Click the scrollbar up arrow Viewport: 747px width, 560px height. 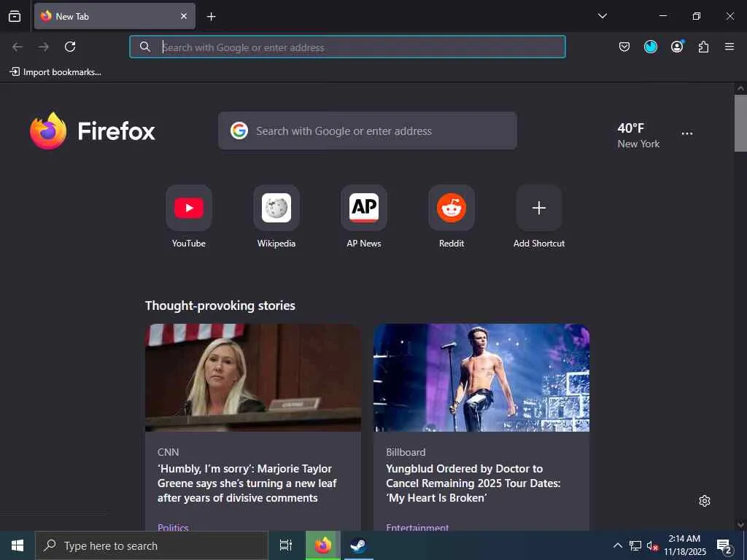click(740, 88)
